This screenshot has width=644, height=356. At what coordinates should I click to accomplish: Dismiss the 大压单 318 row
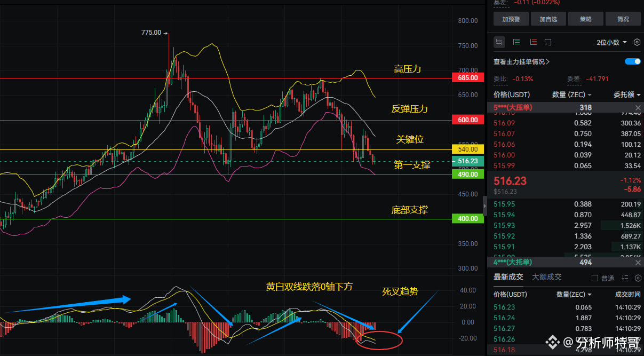click(x=638, y=108)
